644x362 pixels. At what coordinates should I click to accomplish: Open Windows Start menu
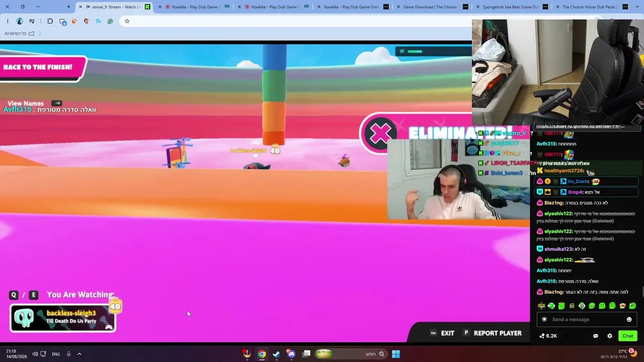pyautogui.click(x=396, y=354)
